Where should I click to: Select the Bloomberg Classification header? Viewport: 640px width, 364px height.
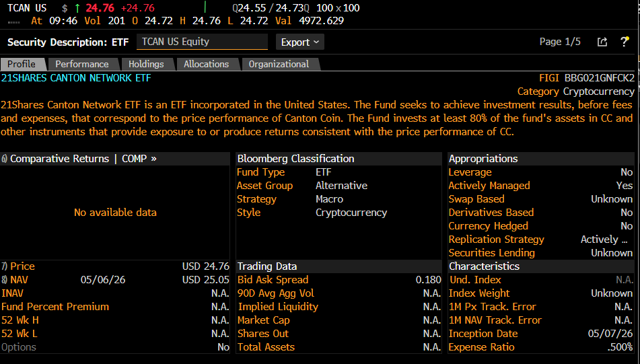(x=296, y=159)
